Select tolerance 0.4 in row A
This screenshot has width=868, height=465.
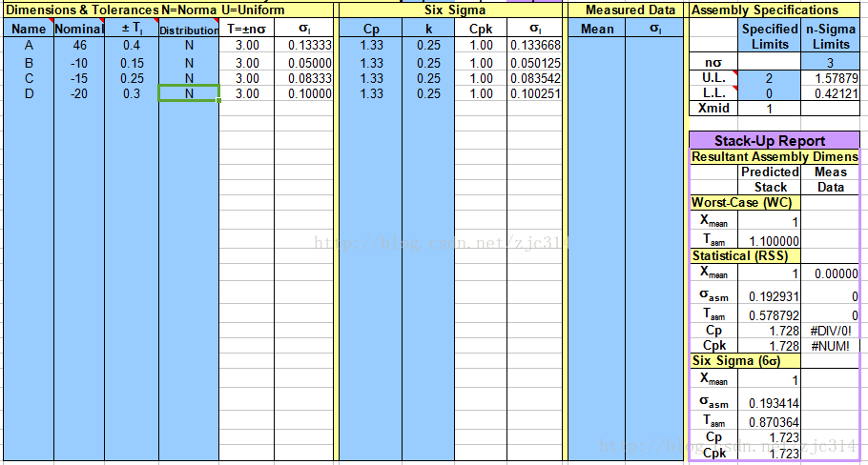[x=132, y=46]
